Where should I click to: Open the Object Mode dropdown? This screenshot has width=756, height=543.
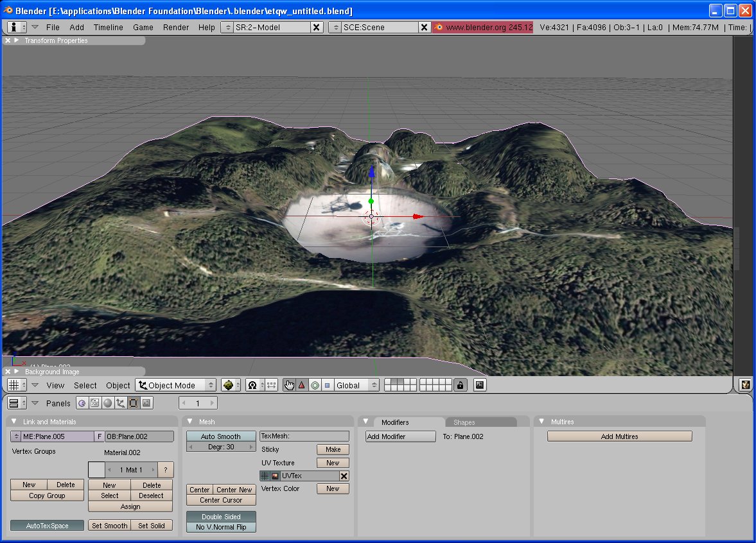click(176, 385)
